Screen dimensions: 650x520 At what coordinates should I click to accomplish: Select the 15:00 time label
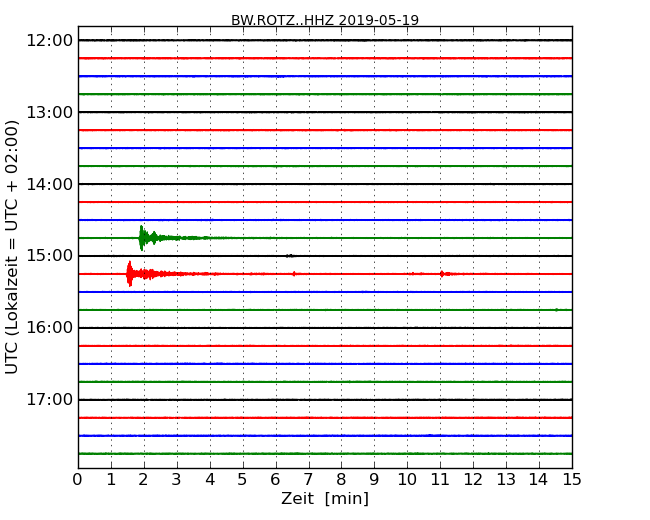pyautogui.click(x=49, y=256)
